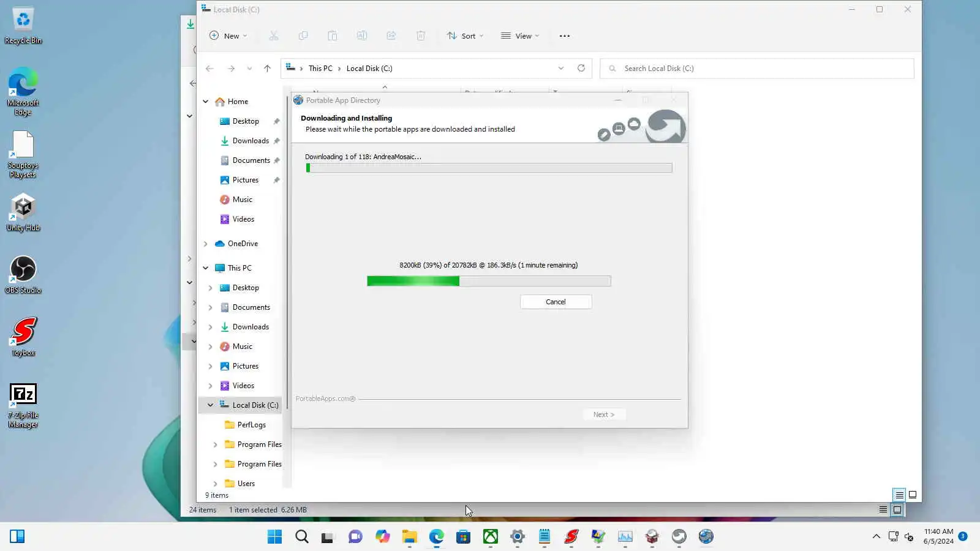Screen dimensions: 980x551
Task: Refresh the Local Disk (C:) folder view
Action: (581, 68)
